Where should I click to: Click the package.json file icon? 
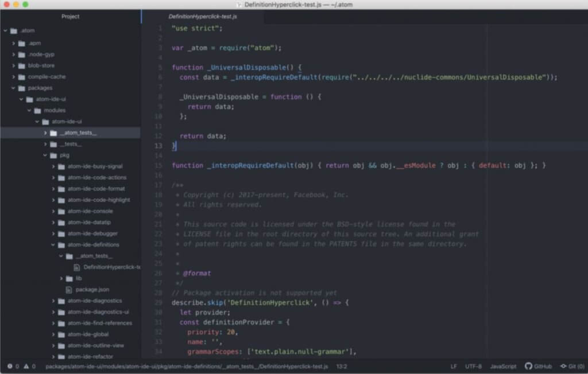click(69, 290)
